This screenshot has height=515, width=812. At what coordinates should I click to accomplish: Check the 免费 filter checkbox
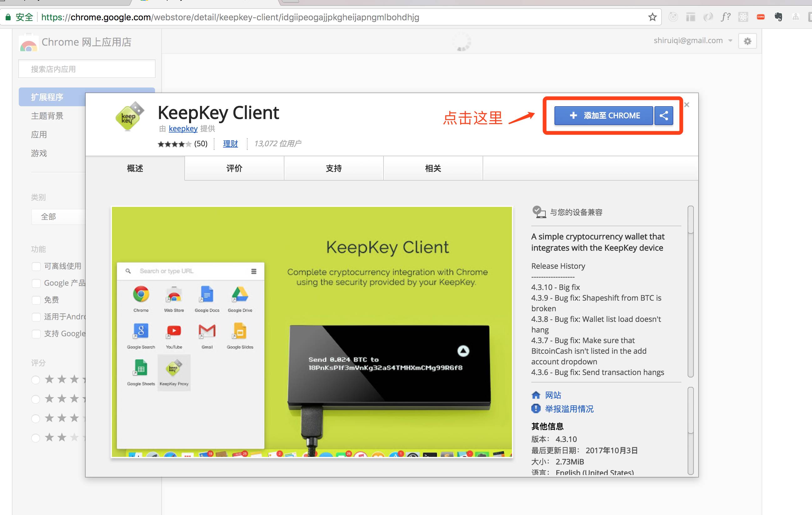tap(36, 300)
